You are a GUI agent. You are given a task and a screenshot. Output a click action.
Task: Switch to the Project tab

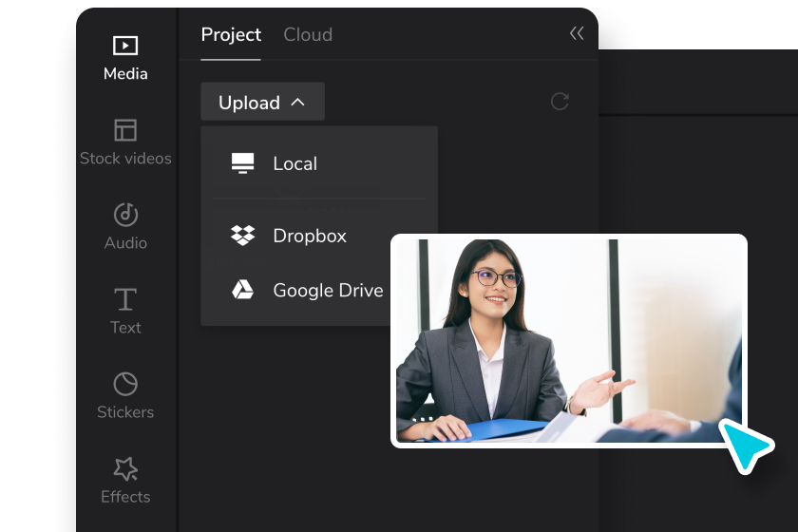pos(231,35)
